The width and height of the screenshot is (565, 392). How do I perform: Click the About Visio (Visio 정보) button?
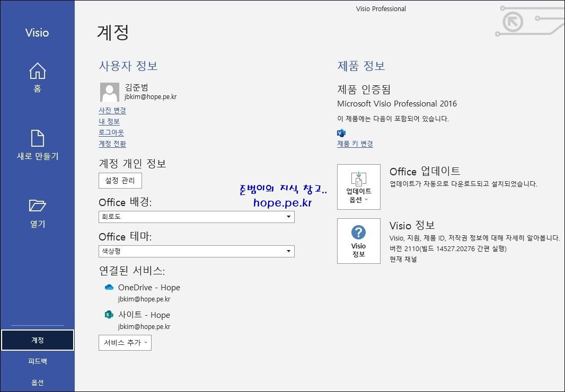click(x=358, y=241)
